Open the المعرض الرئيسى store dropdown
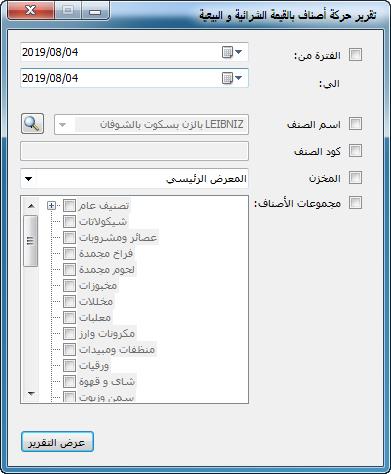This screenshot has height=474, width=391. [134, 179]
